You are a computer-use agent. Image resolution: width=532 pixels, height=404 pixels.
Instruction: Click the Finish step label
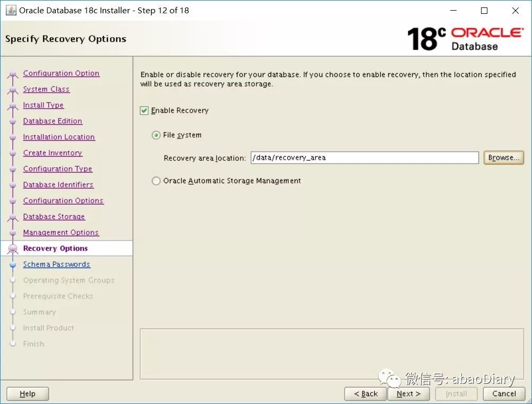[x=33, y=344]
